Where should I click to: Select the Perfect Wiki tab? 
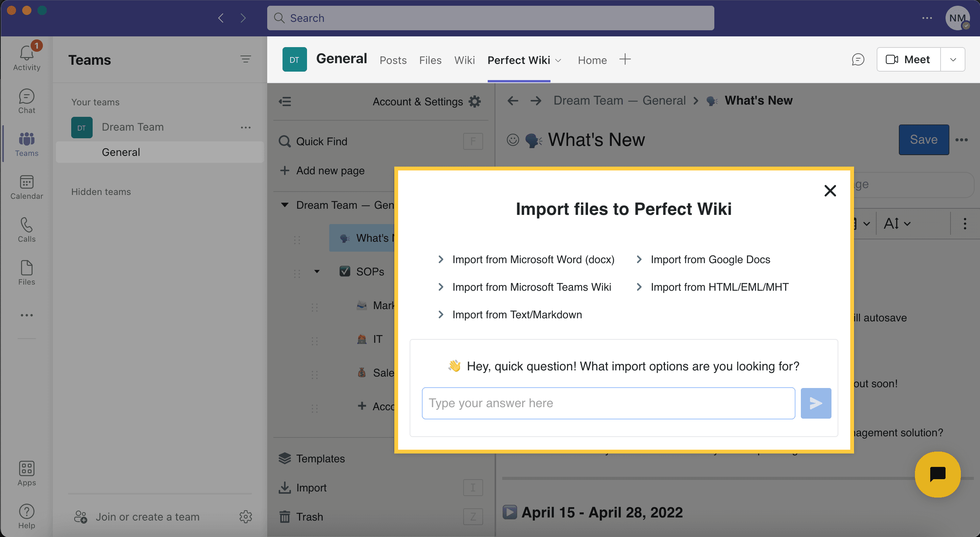519,60
